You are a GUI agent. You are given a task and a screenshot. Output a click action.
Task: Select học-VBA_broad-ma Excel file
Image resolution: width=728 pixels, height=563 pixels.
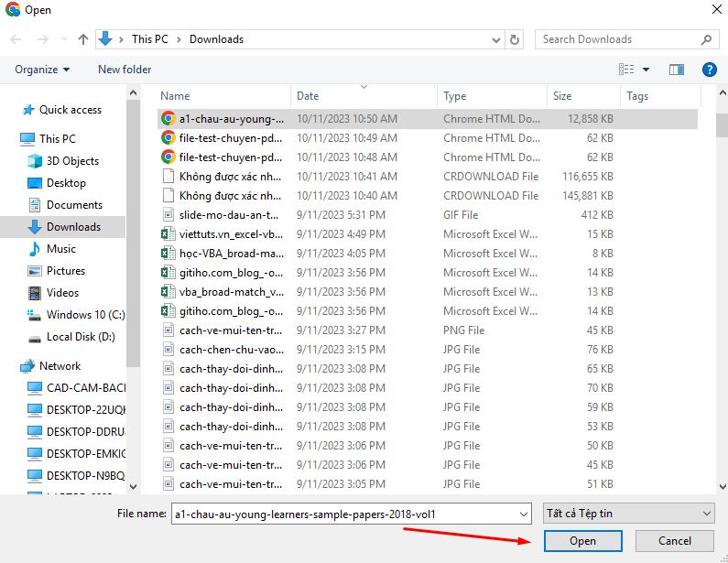(427, 254)
